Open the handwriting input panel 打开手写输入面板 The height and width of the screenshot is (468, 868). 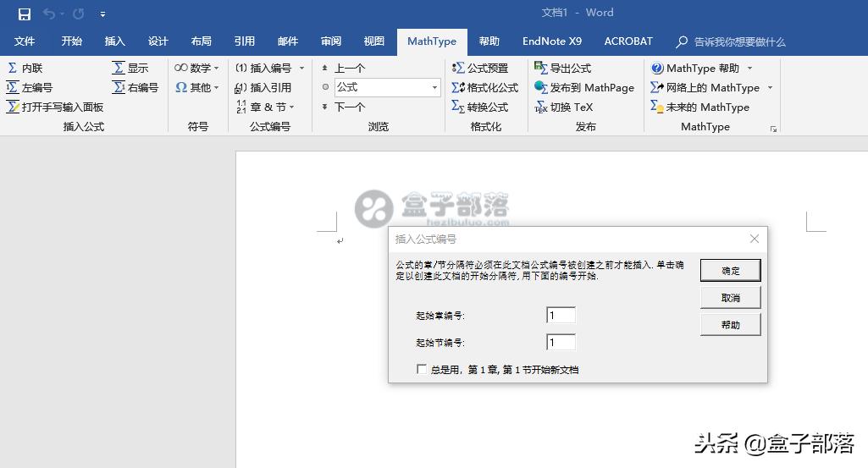tap(55, 107)
